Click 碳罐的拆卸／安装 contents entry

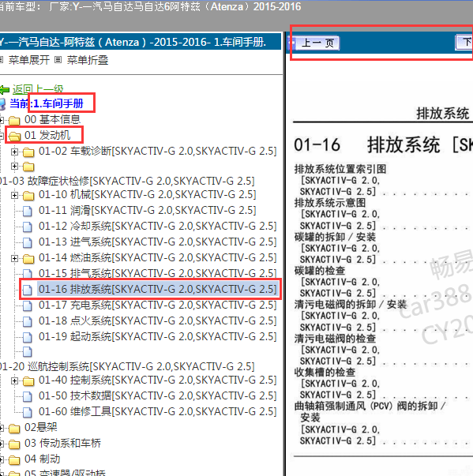click(335, 237)
